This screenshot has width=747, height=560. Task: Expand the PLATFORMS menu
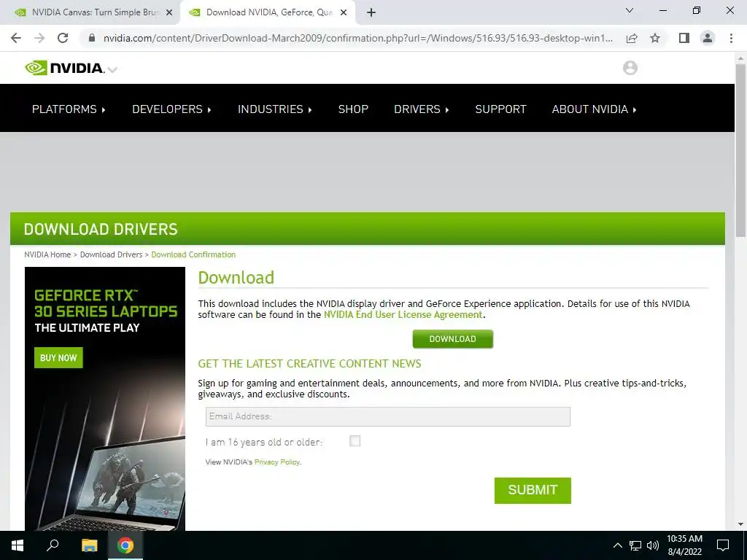[69, 109]
